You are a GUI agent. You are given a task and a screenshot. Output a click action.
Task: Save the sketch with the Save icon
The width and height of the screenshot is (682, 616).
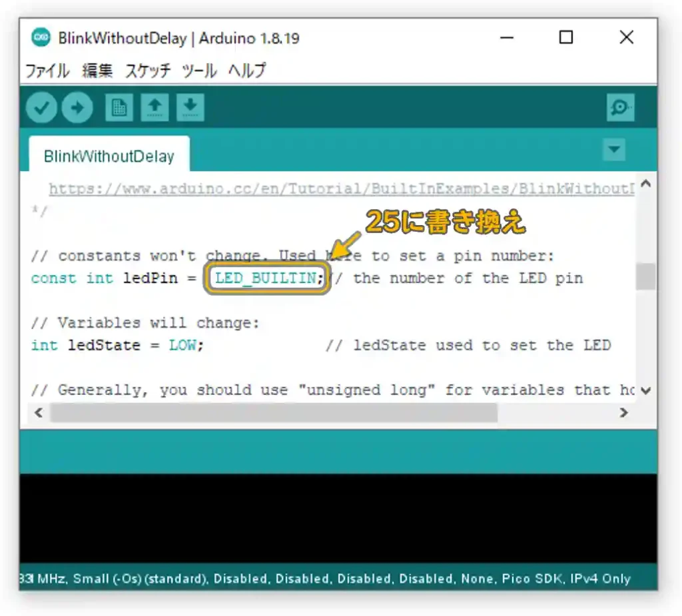(x=190, y=107)
